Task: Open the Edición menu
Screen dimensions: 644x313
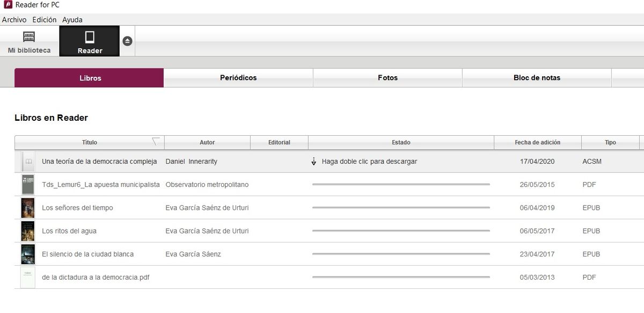Action: tap(44, 20)
